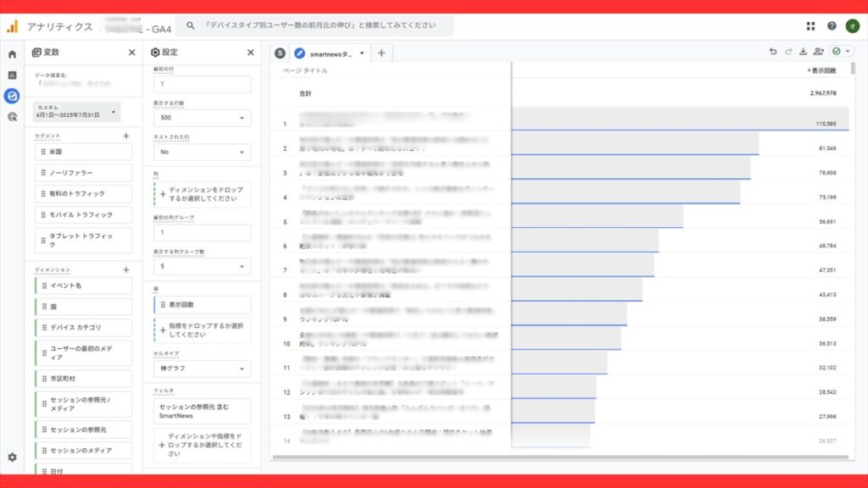Screen dimensions: 868x488
Task: Open the ネストされた行 dropdown set to No
Action: 202,152
